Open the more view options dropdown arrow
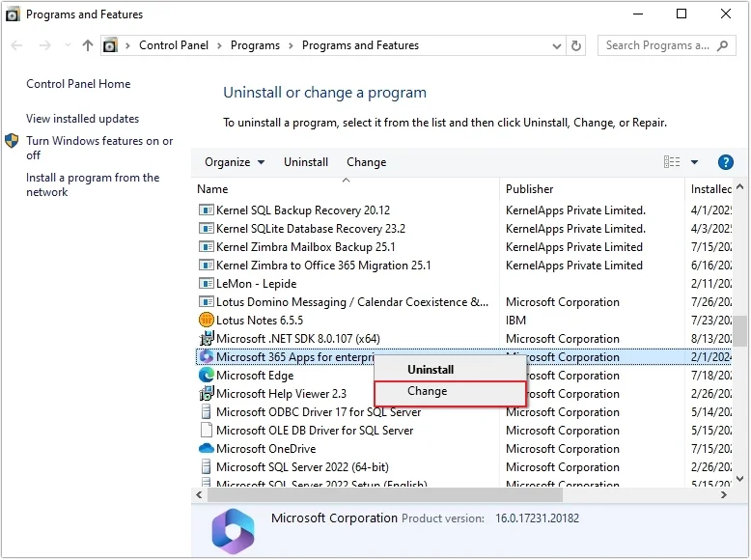The image size is (751, 560). (694, 162)
